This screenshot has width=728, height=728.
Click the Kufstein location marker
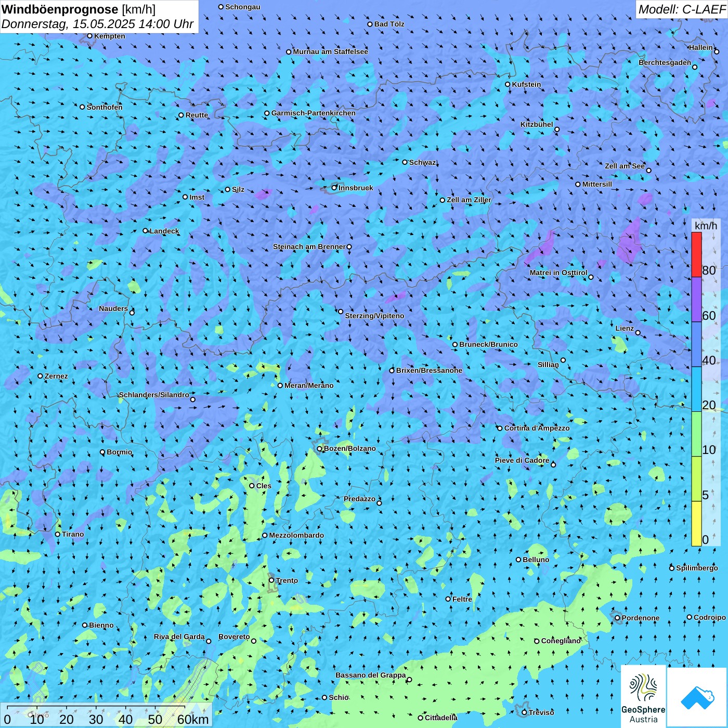click(x=508, y=84)
